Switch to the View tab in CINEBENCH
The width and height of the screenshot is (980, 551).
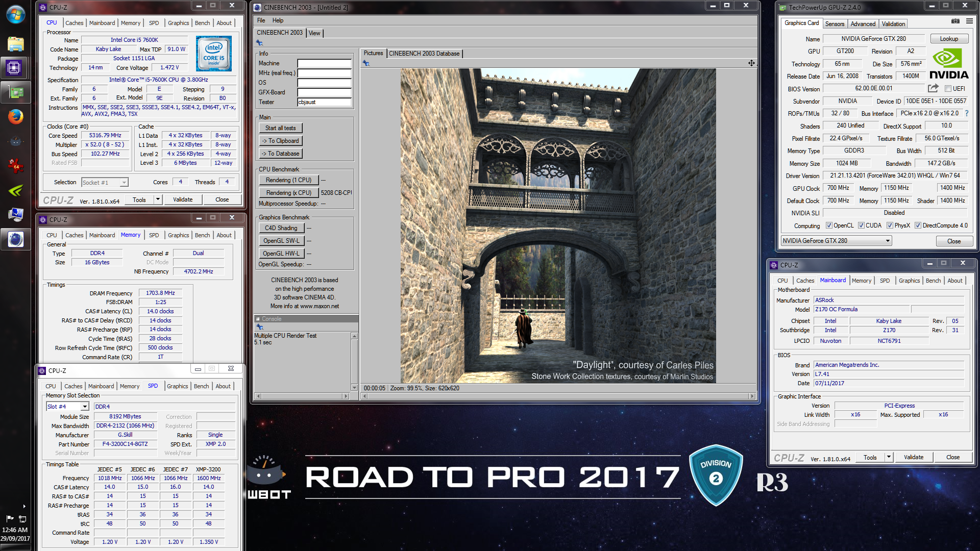click(x=314, y=33)
